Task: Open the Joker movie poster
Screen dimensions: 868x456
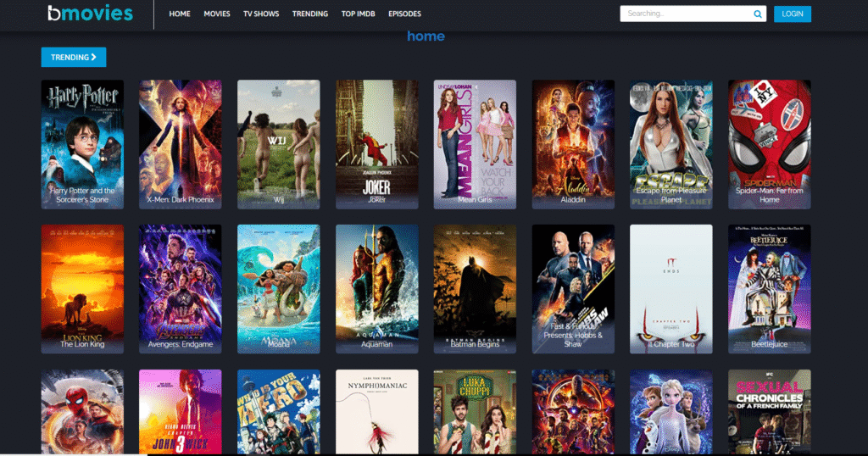Action: coord(377,144)
